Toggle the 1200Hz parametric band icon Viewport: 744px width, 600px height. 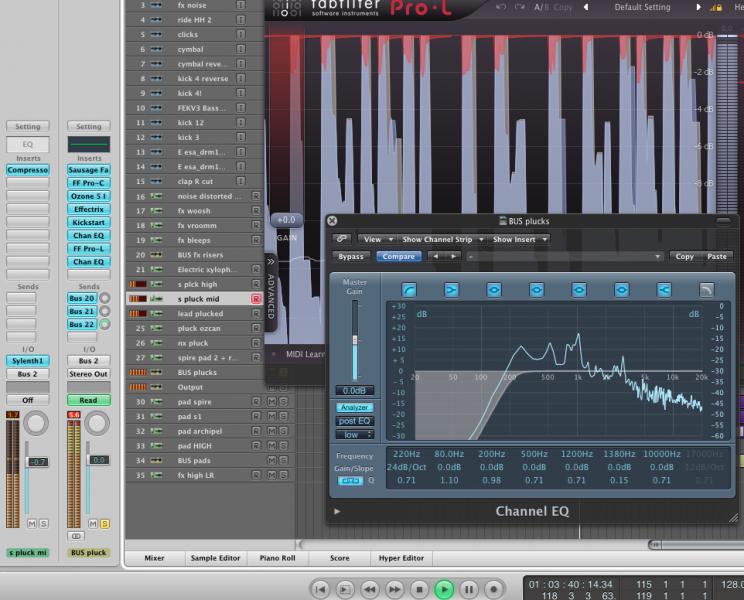pyautogui.click(x=579, y=289)
